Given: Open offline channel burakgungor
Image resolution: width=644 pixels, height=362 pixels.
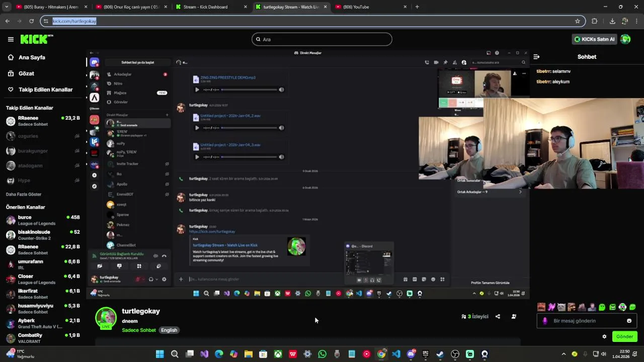Looking at the screenshot, I should 43,151.
